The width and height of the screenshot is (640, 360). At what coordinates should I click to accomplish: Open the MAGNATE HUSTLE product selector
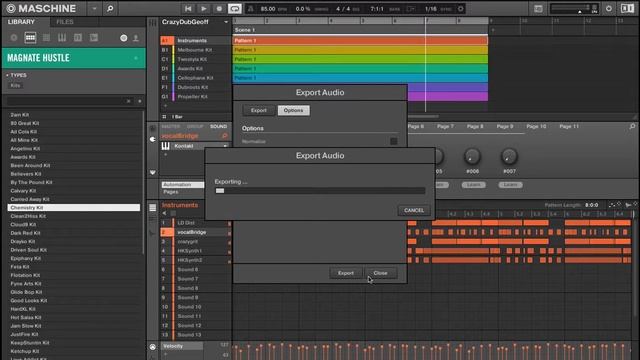tap(74, 58)
